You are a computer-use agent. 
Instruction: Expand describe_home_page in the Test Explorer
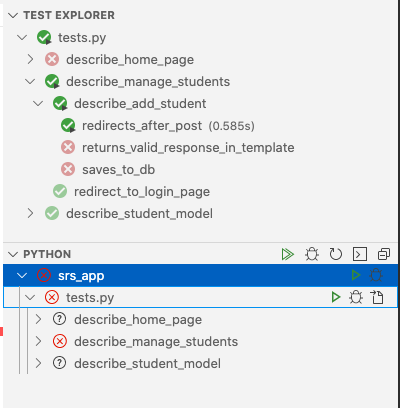[x=30, y=59]
